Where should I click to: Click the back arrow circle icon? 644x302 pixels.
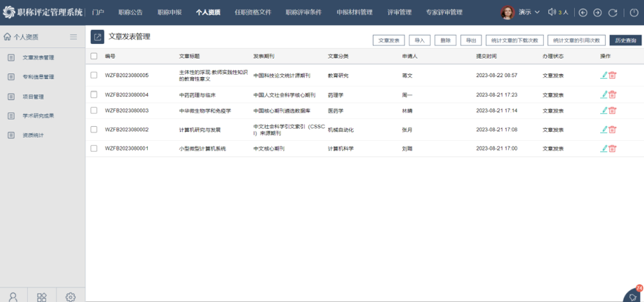coord(583,13)
